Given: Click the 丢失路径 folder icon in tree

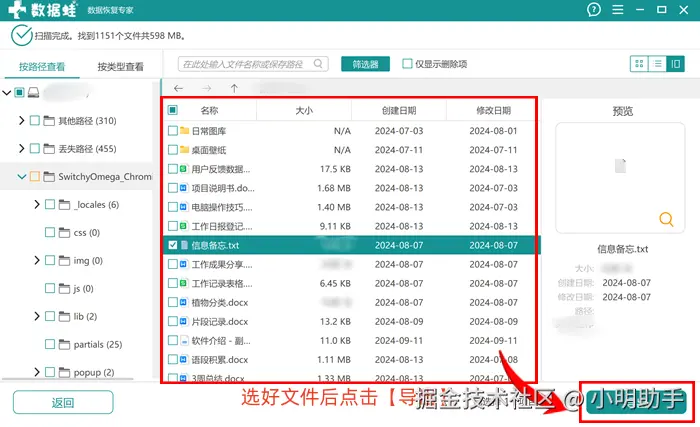Looking at the screenshot, I should (x=49, y=149).
